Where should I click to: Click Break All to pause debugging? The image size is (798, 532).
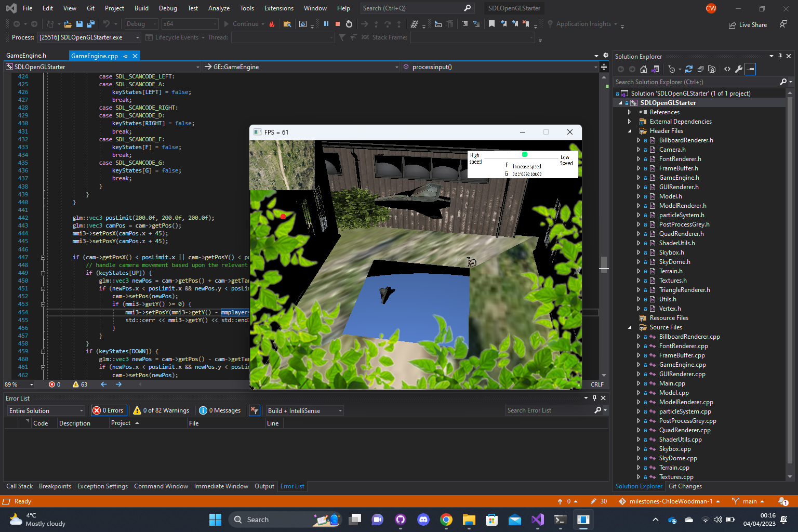(326, 24)
